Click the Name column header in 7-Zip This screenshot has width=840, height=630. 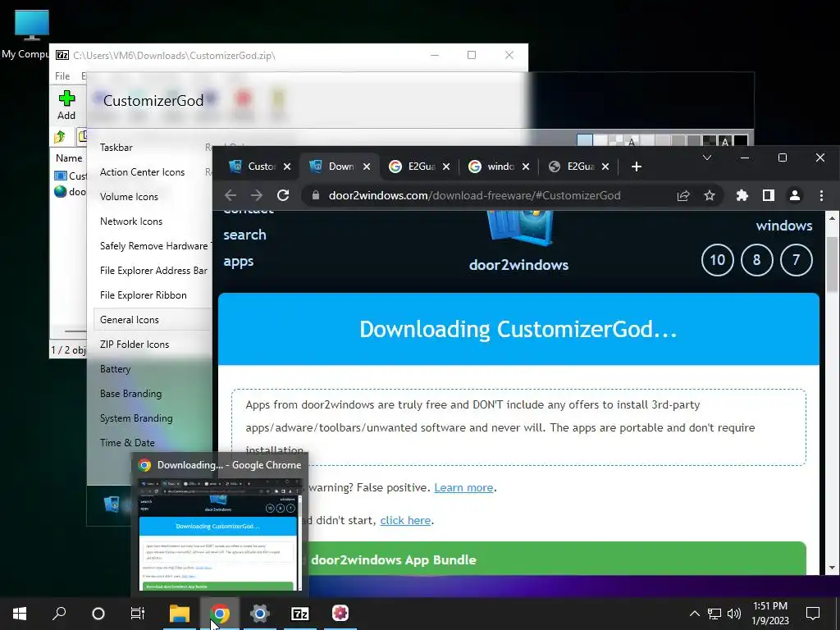pos(69,158)
